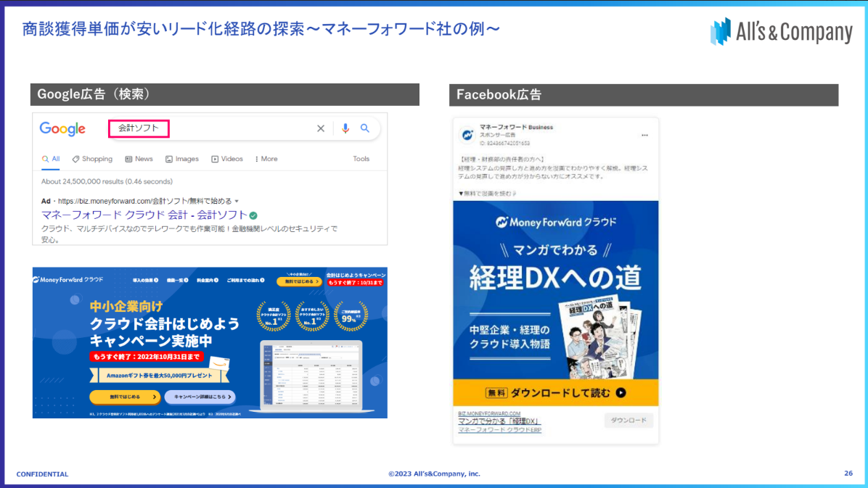This screenshot has width=868, height=488.
Task: Click the All's & Company logo
Action: pos(781,31)
